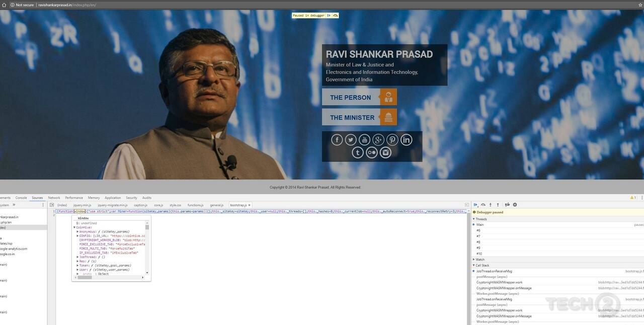Switch to the Console panel tab
This screenshot has width=644, height=325.
[x=21, y=198]
